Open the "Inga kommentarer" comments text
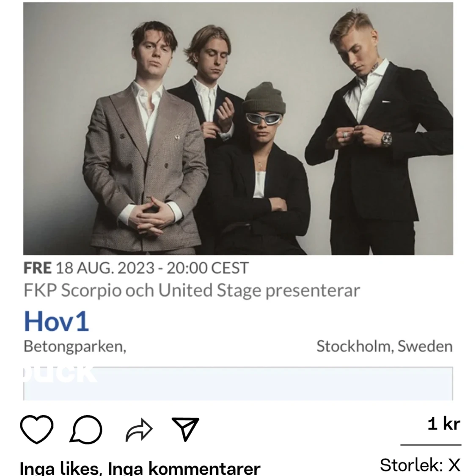The height and width of the screenshot is (476, 476). [184, 468]
